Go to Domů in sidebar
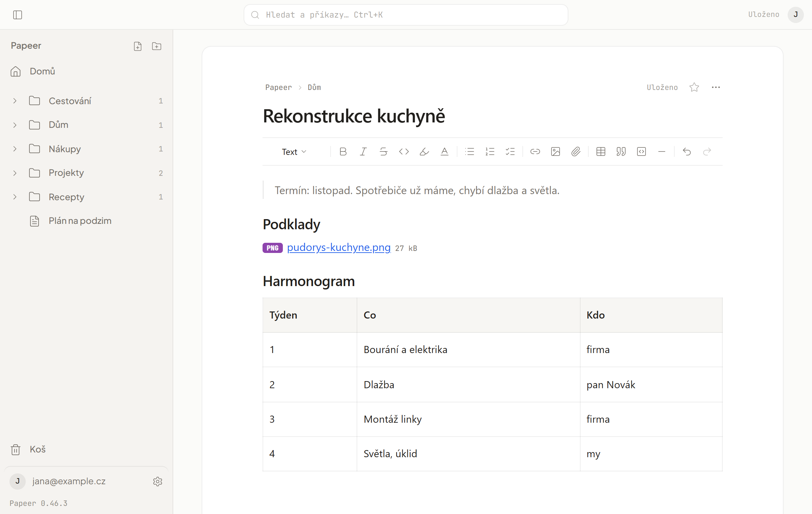 [87, 71]
